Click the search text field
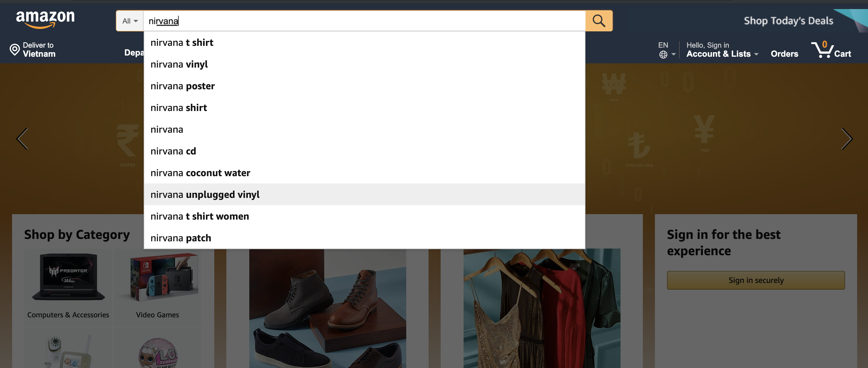The width and height of the screenshot is (868, 368). click(x=364, y=21)
